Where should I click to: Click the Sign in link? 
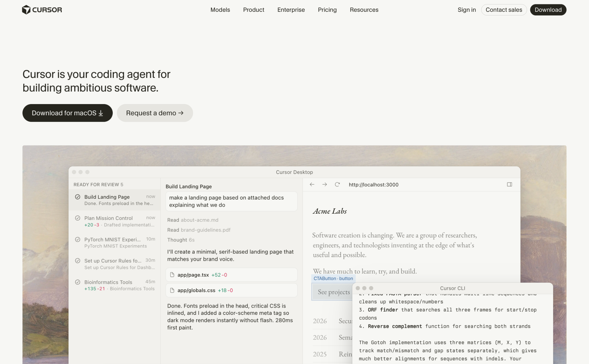coord(467,10)
